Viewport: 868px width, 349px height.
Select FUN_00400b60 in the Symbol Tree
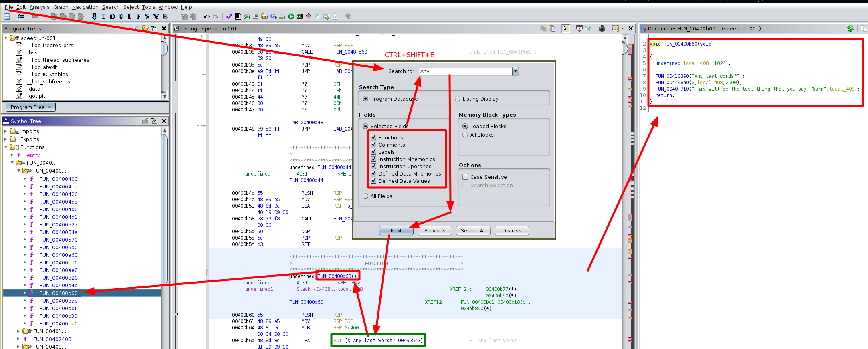click(x=59, y=293)
